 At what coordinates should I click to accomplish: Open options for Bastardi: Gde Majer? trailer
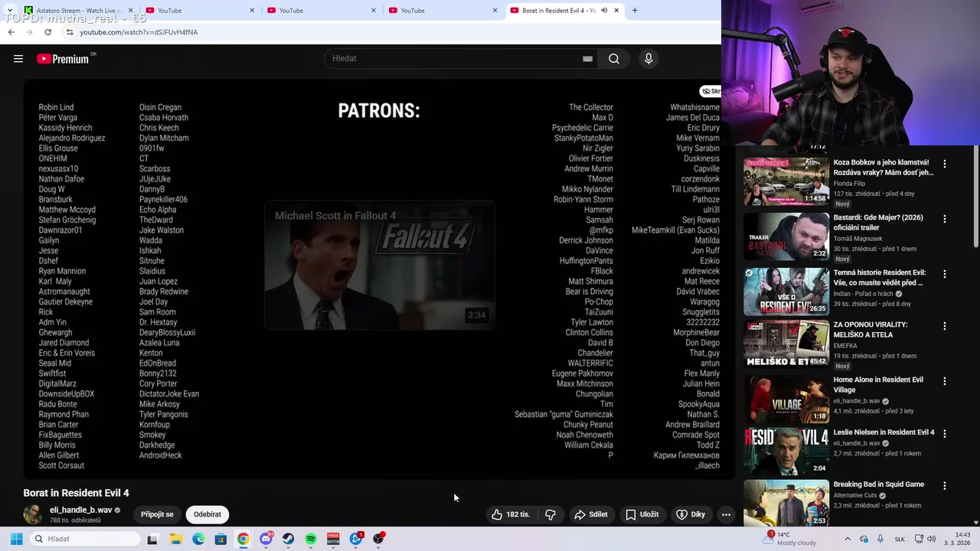tap(945, 219)
